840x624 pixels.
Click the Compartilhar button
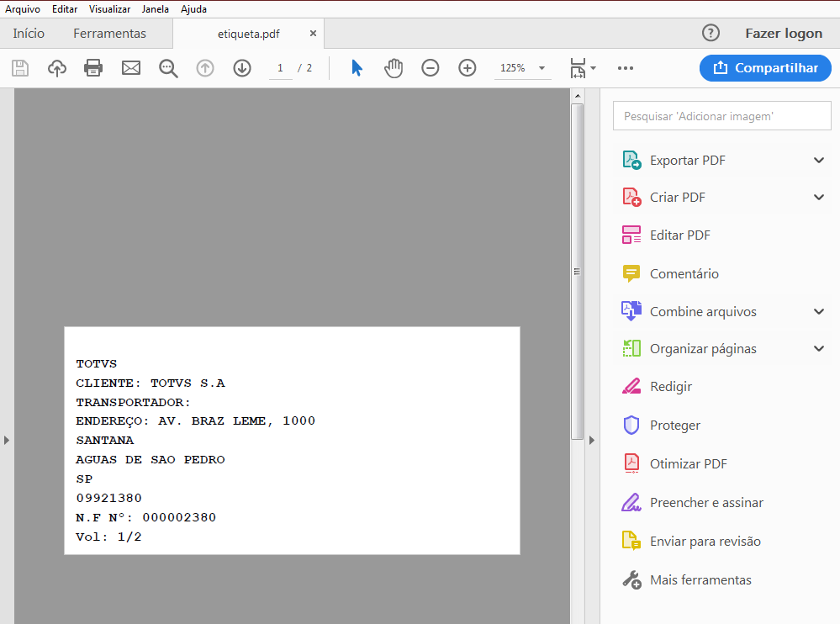(765, 68)
